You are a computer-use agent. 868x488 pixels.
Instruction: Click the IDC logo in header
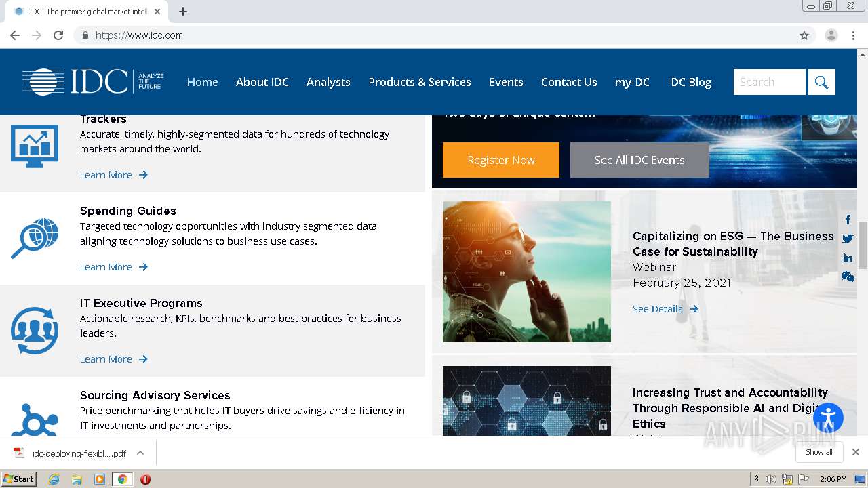[x=93, y=82]
